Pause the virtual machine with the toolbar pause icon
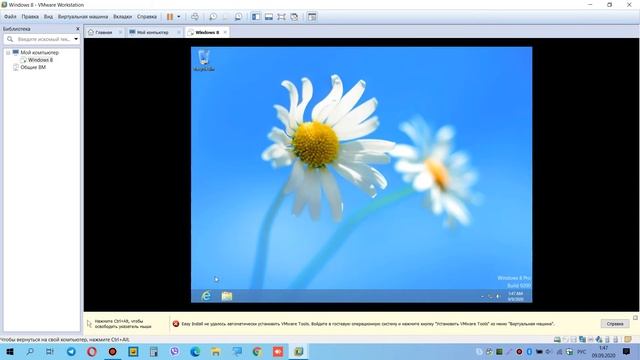The width and height of the screenshot is (640, 360). tap(170, 17)
